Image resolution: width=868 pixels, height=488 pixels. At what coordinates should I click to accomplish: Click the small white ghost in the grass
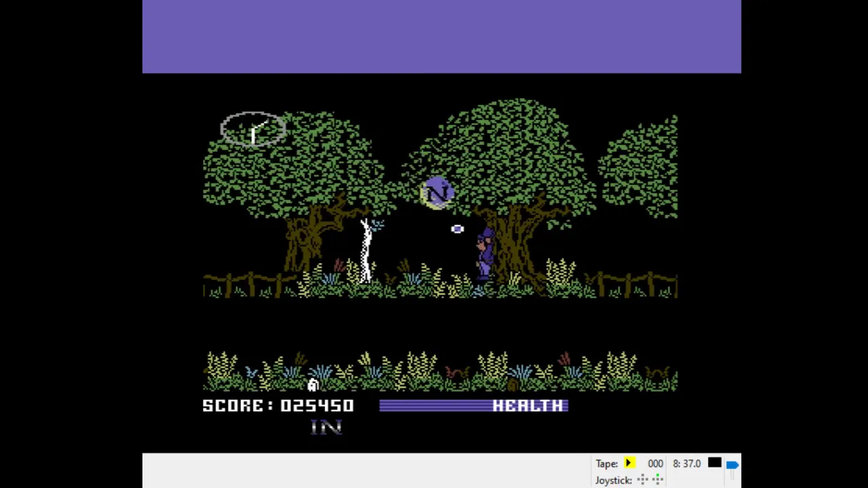pos(313,385)
